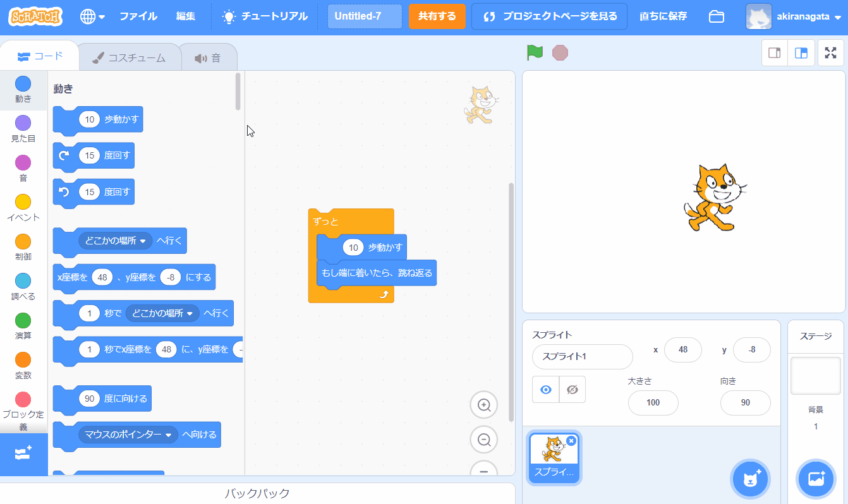The height and width of the screenshot is (504, 848).
Task: Open the language globe menu
Action: [92, 16]
